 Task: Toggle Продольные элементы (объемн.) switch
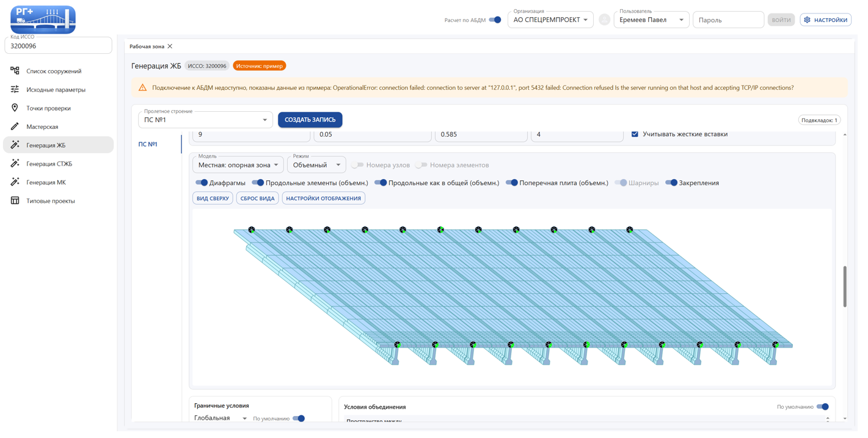click(x=258, y=183)
